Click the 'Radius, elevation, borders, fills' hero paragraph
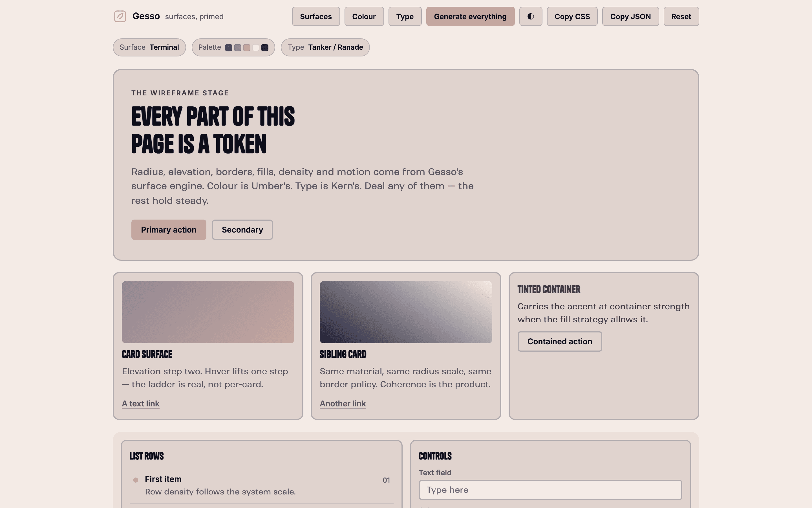 tap(302, 186)
